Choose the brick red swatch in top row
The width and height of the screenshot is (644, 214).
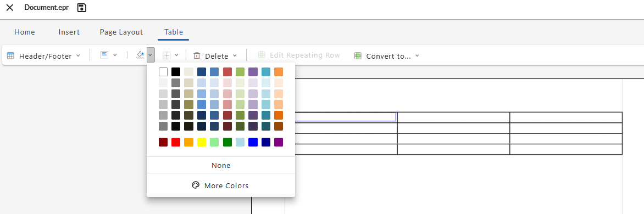click(227, 72)
